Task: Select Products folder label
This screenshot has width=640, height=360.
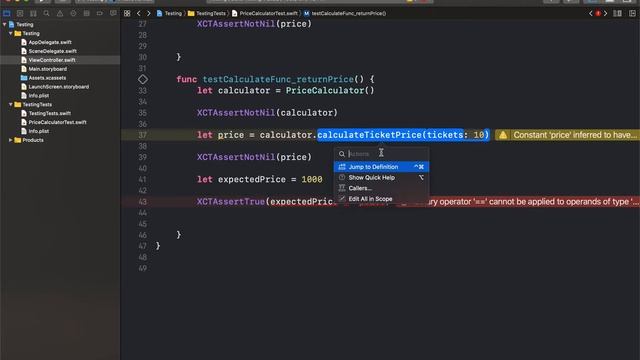Action: click(33, 140)
